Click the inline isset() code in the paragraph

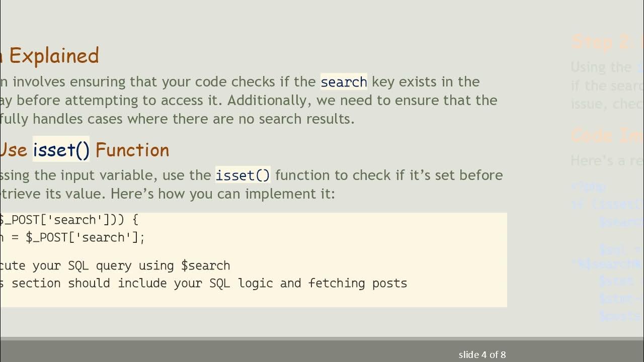click(x=243, y=175)
